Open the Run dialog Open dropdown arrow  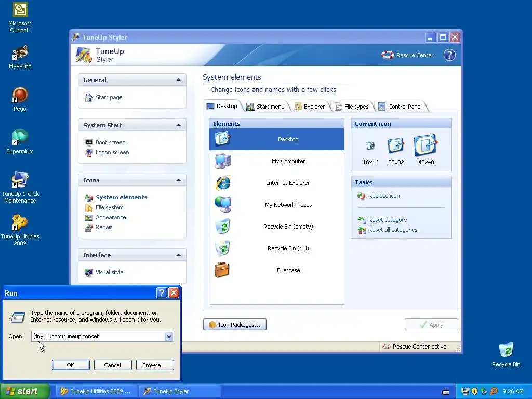[x=169, y=336]
